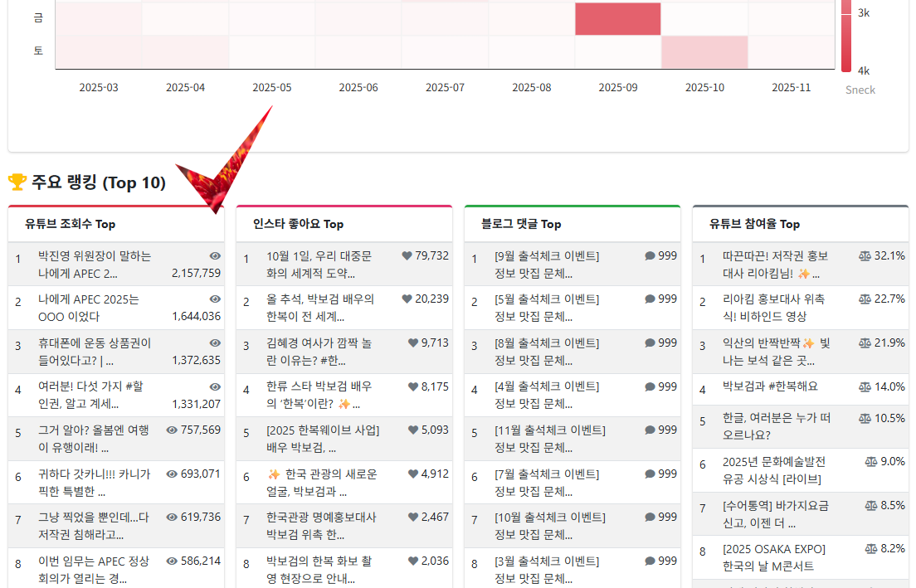Open post '10월 1일, 우리 대중문화의 세계적 도약'

click(x=319, y=265)
